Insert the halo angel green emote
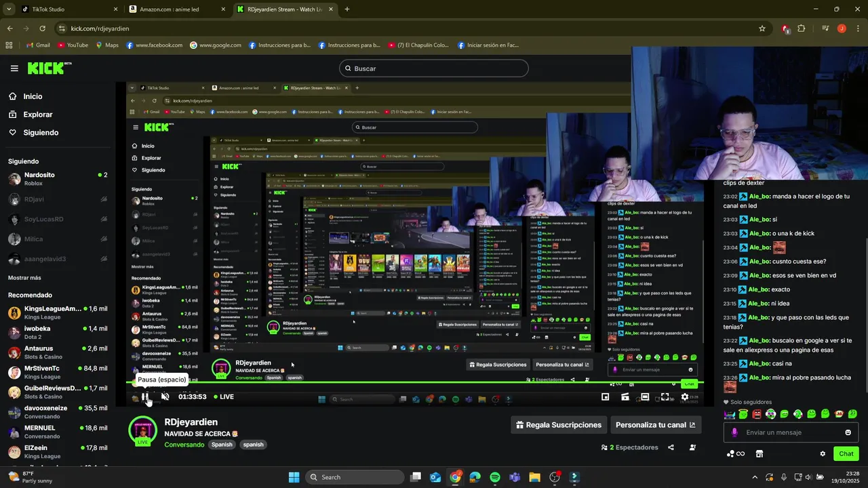The width and height of the screenshot is (868, 488). click(x=743, y=414)
